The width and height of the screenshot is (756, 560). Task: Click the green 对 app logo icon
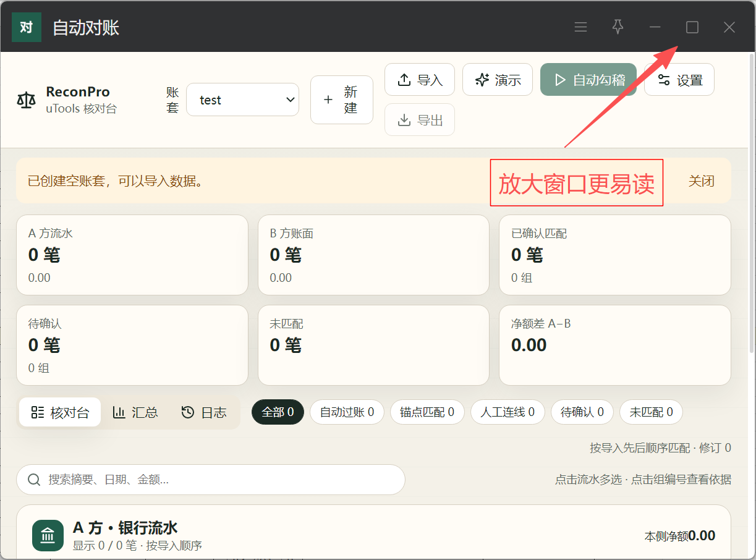tap(27, 27)
